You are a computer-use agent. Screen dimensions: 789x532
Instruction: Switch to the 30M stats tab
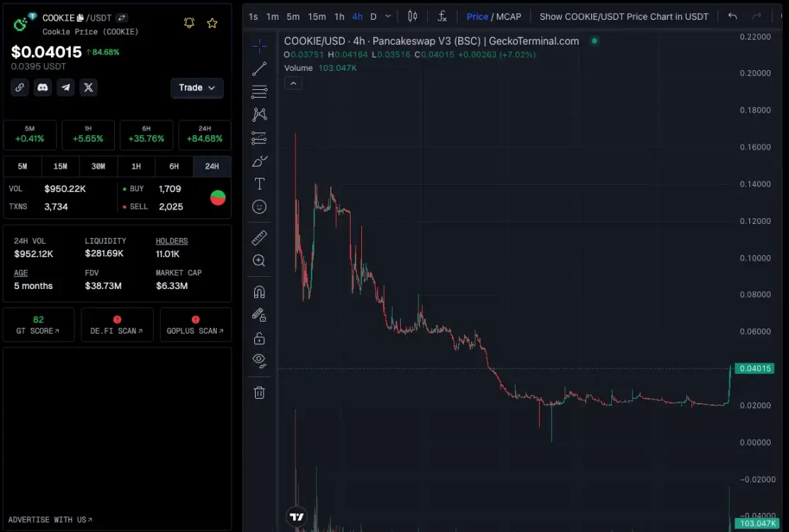tap(98, 166)
